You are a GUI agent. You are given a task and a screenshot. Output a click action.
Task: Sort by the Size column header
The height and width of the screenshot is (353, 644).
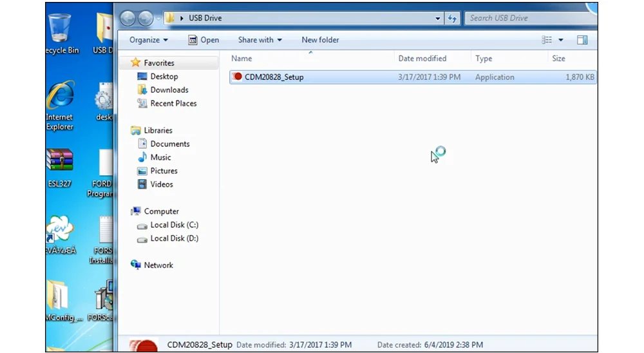[x=558, y=59]
